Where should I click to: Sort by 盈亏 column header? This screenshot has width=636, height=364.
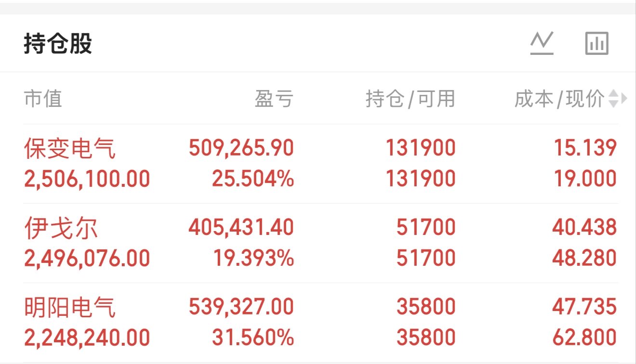click(274, 99)
